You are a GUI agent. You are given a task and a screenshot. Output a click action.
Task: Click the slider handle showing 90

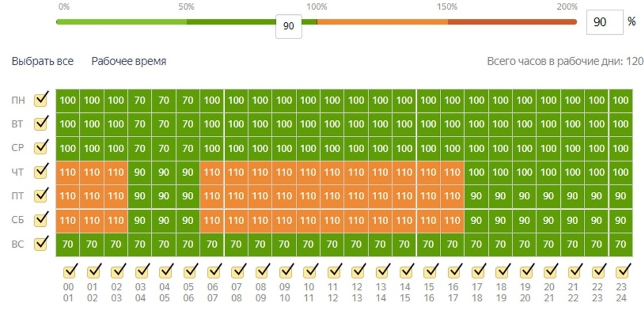288,26
